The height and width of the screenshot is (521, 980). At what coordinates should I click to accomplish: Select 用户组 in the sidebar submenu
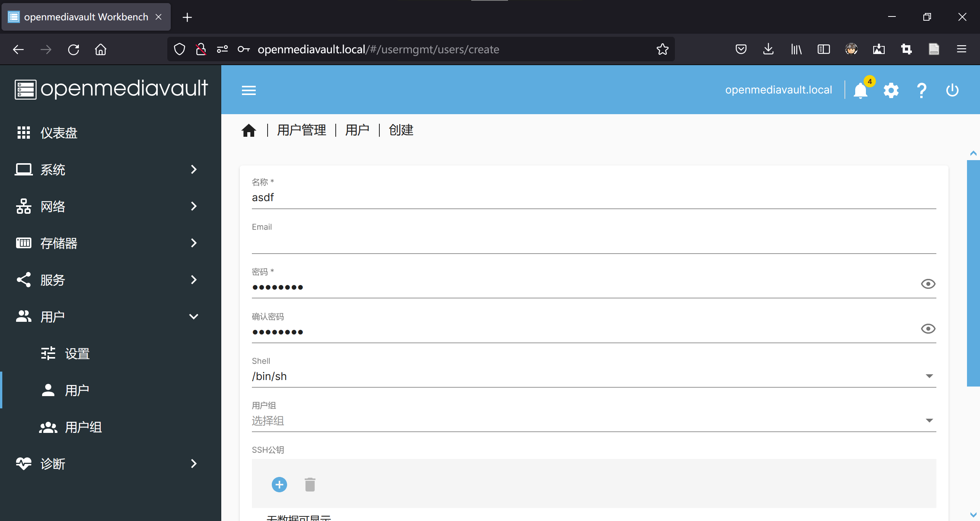tap(83, 427)
